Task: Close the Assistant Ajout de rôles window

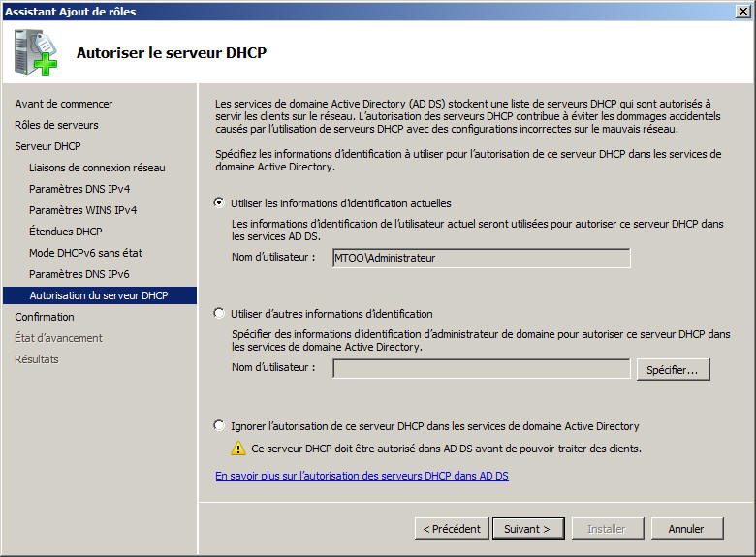Action: pyautogui.click(x=743, y=11)
